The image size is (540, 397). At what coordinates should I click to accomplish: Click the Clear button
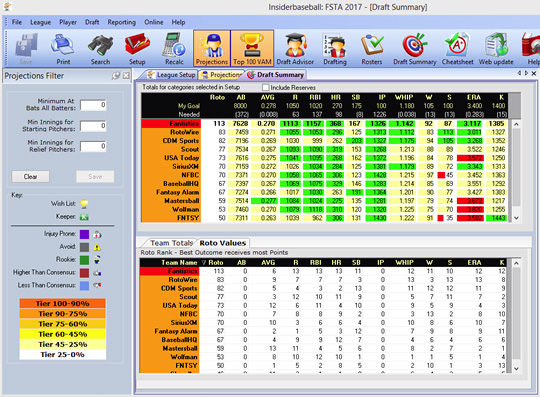coord(31,177)
